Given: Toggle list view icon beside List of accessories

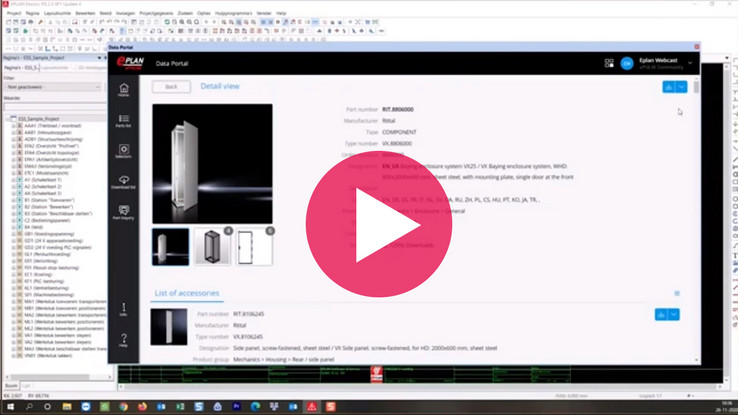Looking at the screenshot, I should tap(677, 293).
